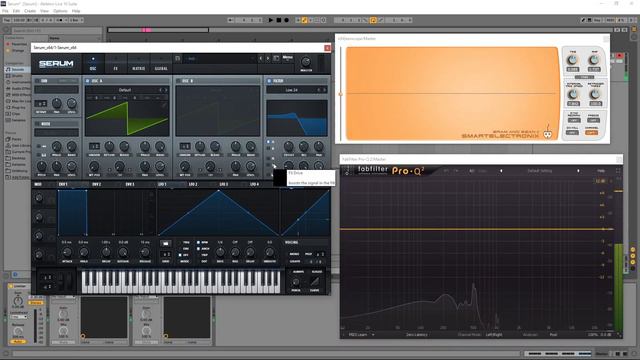Click the envelope Attack knob in Serum
Screen dimensions: 640x360
point(67,252)
